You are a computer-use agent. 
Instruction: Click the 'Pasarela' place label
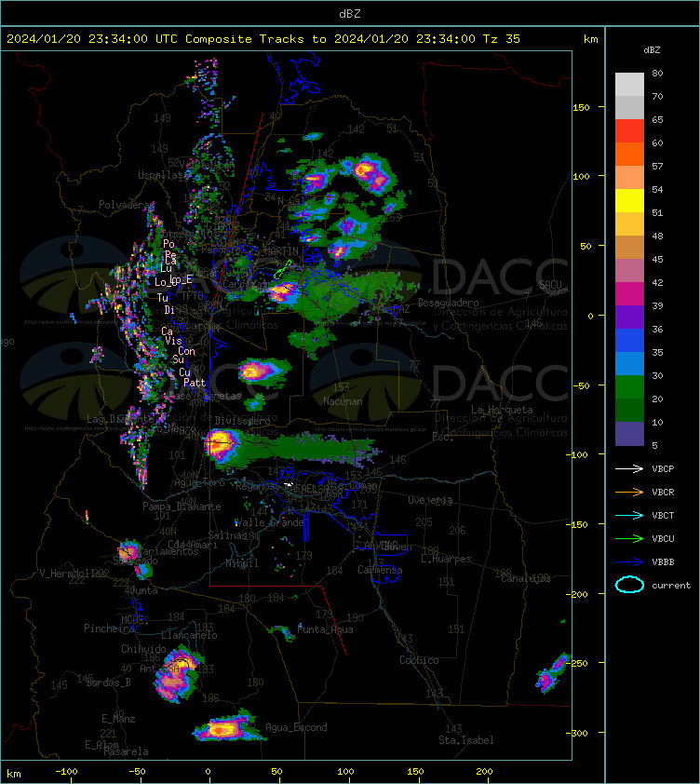(x=126, y=751)
